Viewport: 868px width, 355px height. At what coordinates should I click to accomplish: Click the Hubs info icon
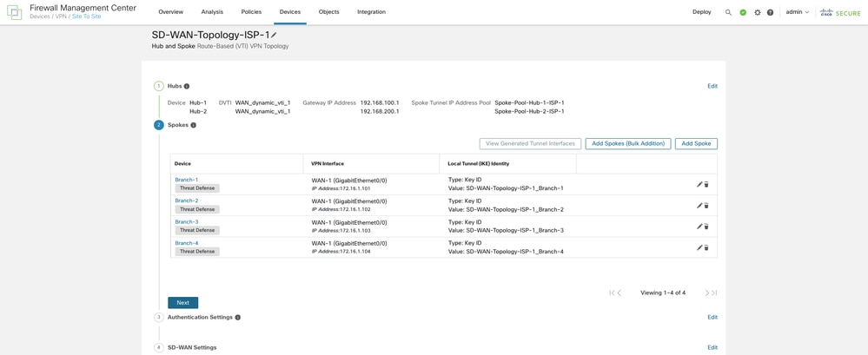pos(187,86)
